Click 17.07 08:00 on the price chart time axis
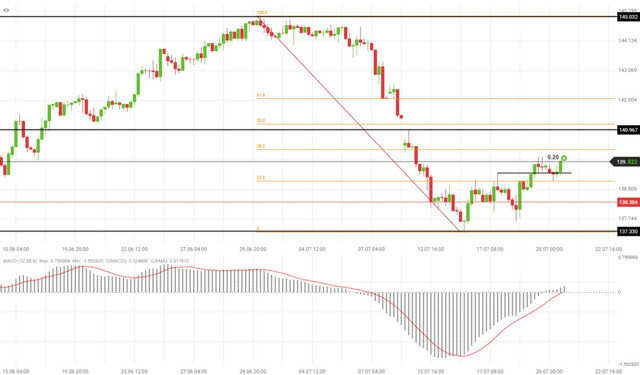Screen dimensions: 640x375 (x=490, y=249)
